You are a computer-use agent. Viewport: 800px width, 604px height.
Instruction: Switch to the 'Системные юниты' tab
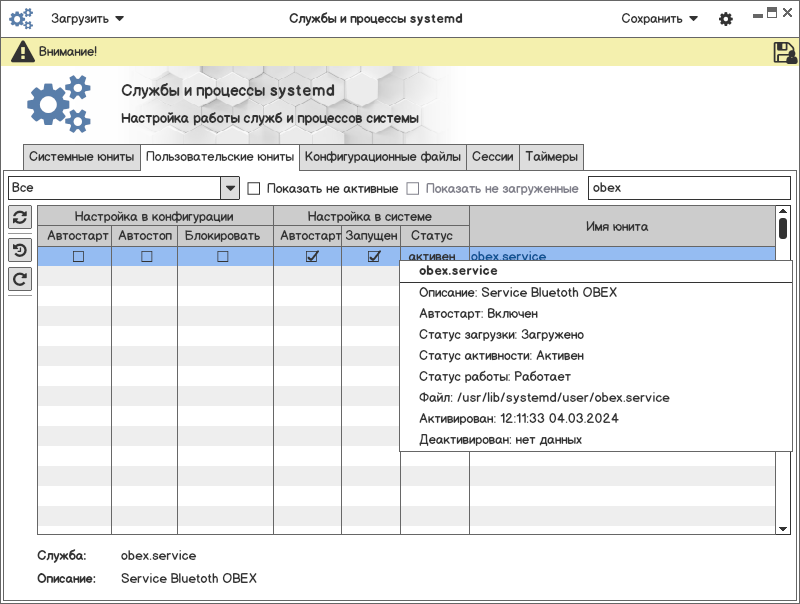[81, 157]
